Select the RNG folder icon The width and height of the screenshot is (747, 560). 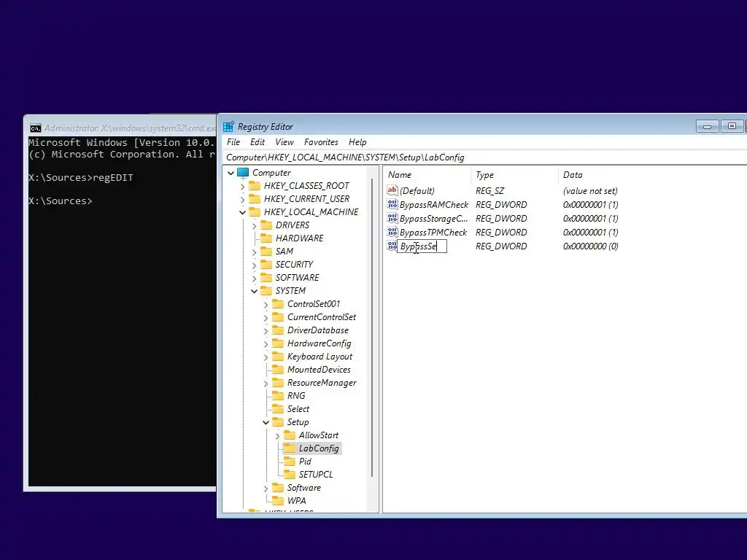pyautogui.click(x=278, y=396)
